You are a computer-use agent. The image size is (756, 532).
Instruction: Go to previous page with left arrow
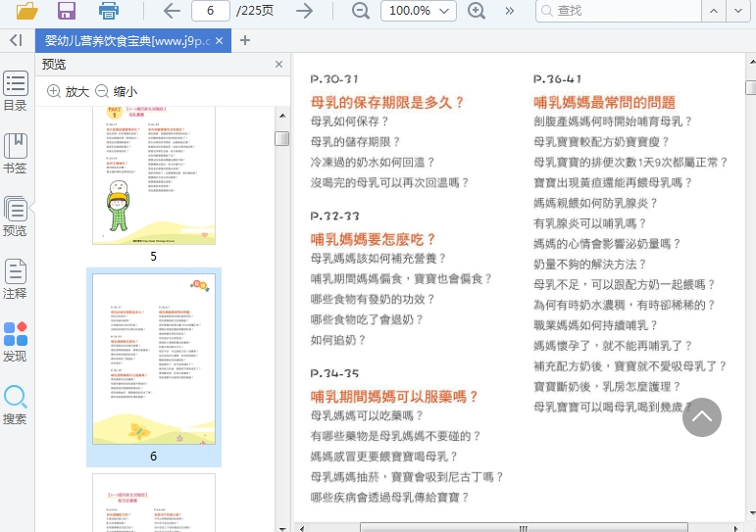click(x=172, y=11)
